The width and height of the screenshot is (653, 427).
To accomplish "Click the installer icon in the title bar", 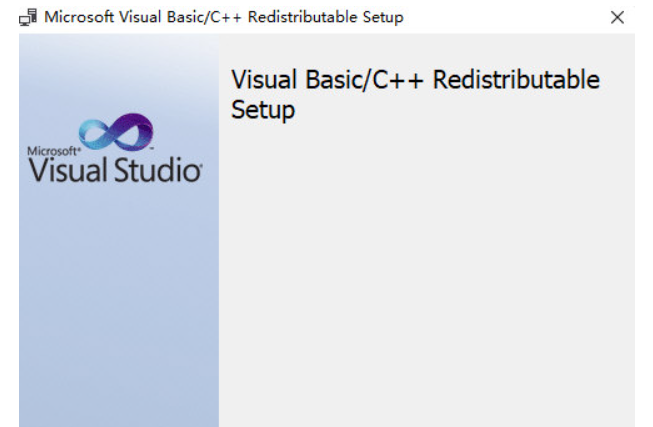I will click(29, 17).
